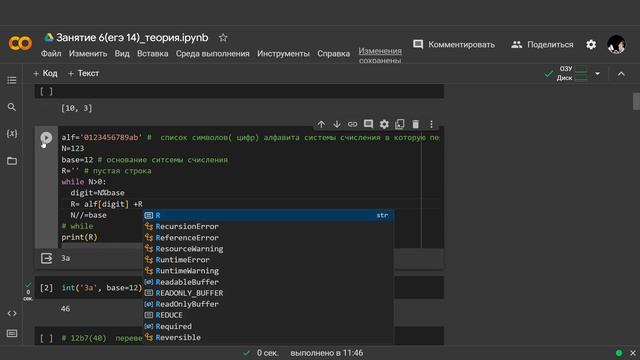Add a code cell with + Код

45,73
